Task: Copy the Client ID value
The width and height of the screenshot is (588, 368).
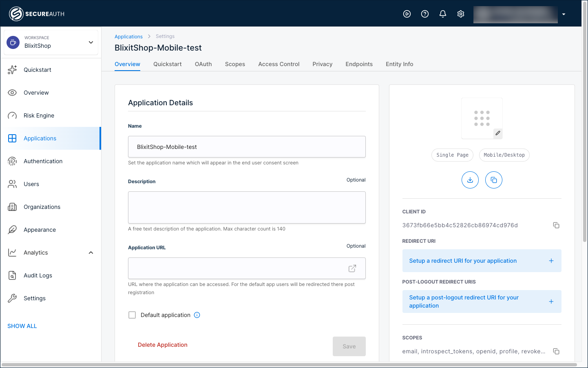Action: [556, 225]
